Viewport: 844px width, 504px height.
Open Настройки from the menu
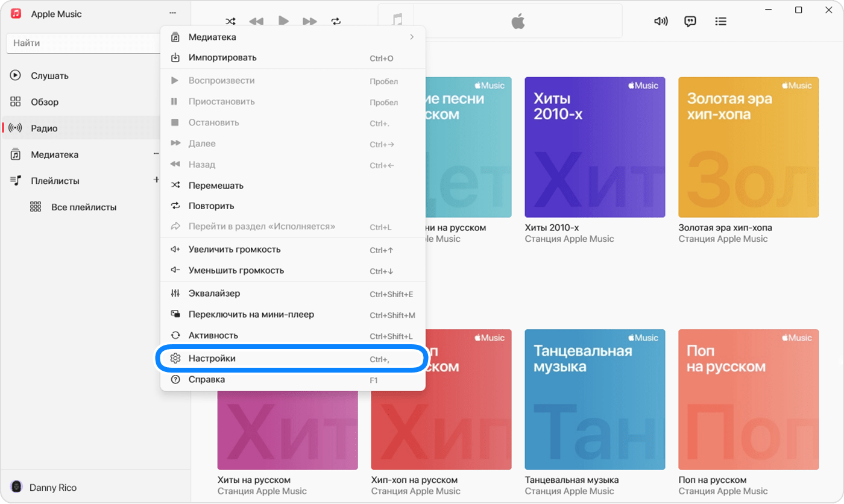(x=293, y=358)
